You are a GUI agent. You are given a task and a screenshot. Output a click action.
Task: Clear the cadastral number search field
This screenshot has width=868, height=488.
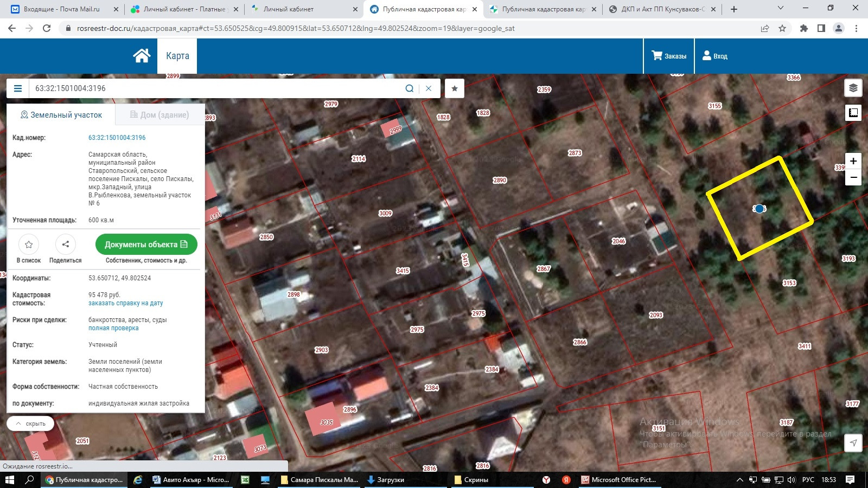[x=429, y=88]
